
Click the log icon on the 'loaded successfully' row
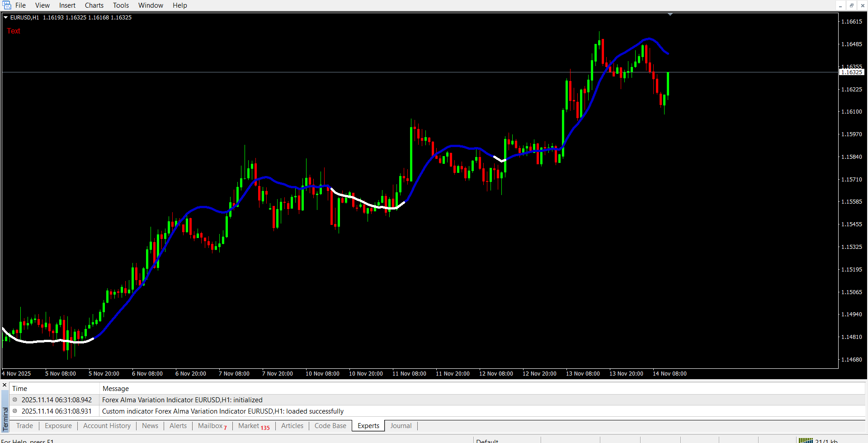(x=15, y=411)
